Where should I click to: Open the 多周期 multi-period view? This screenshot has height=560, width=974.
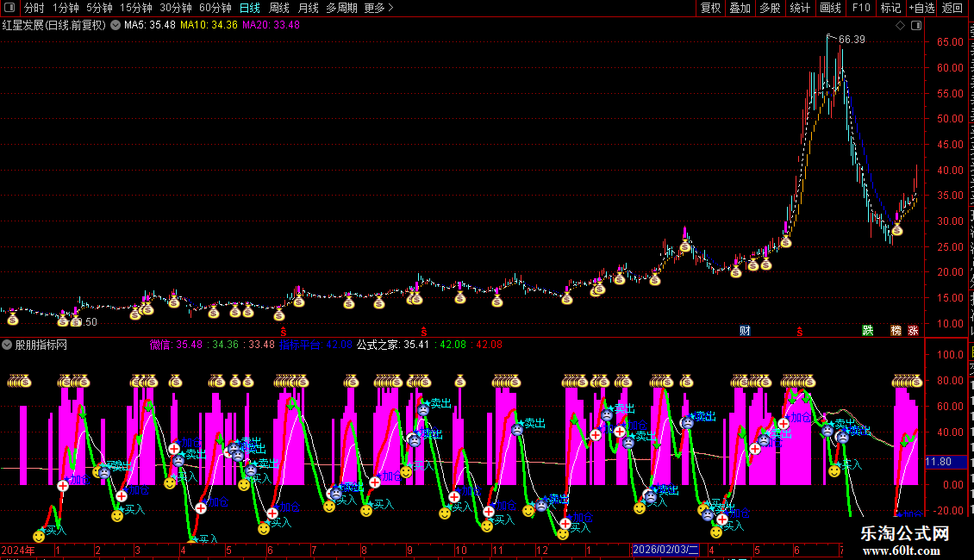click(x=341, y=8)
